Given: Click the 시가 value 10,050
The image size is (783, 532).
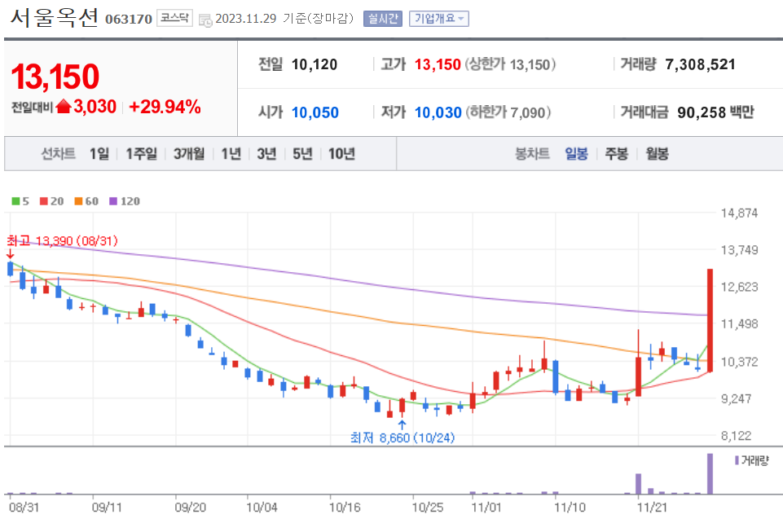Looking at the screenshot, I should (x=315, y=112).
